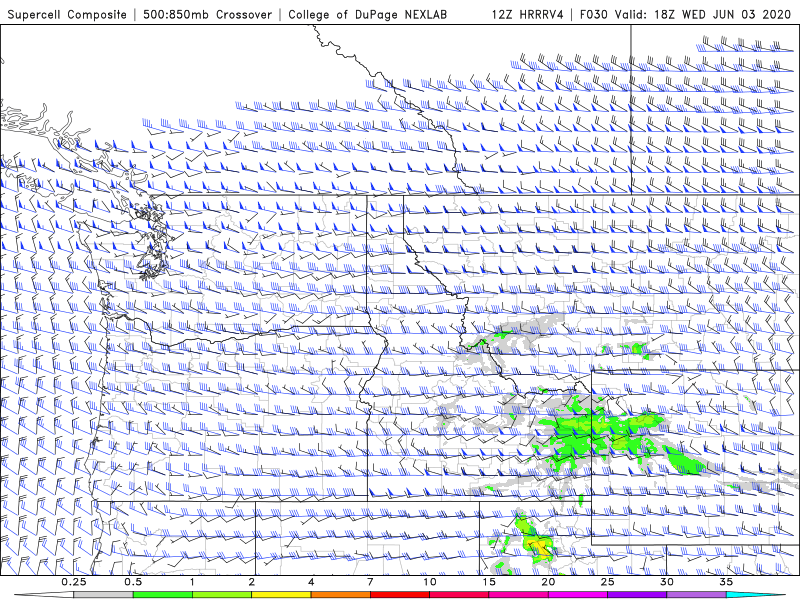The height and width of the screenshot is (600, 800).
Task: Select the bright green 0.5–1 legend segment
Action: click(x=162, y=595)
